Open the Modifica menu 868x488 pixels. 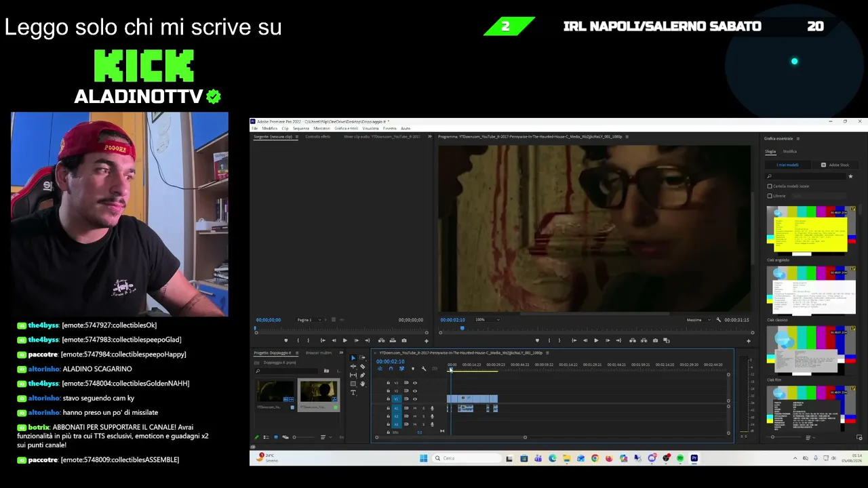point(270,128)
